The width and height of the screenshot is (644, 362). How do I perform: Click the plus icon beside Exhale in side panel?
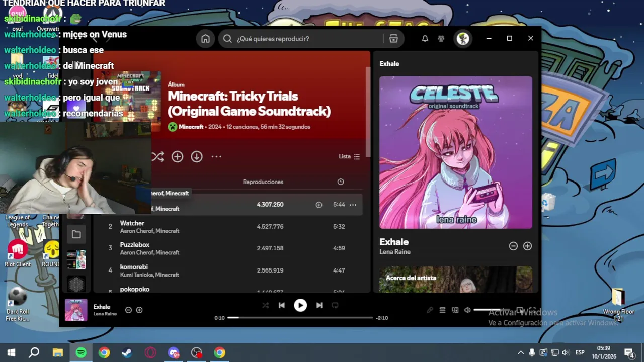527,246
